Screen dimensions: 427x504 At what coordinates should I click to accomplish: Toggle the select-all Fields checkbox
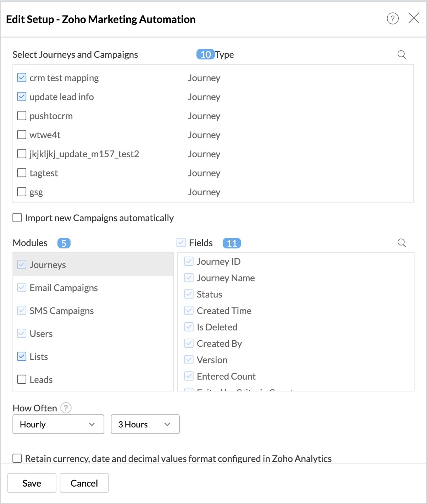coord(181,243)
